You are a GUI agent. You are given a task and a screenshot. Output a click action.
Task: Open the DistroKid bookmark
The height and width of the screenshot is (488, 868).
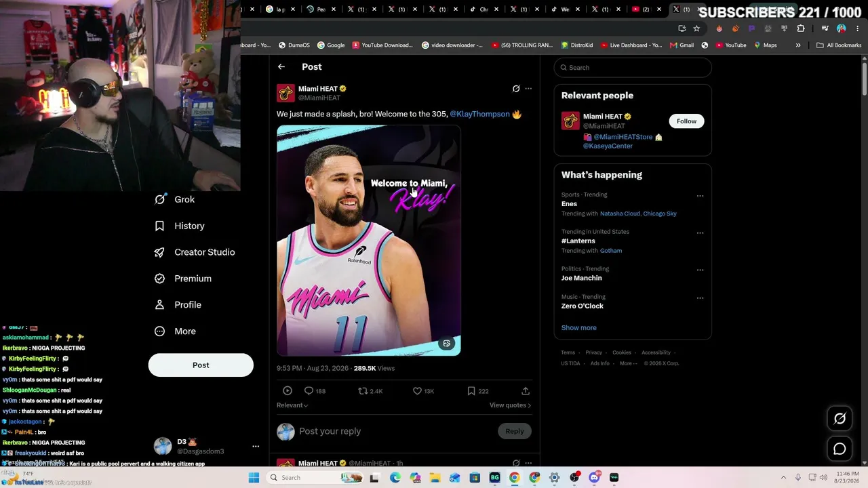tap(577, 45)
